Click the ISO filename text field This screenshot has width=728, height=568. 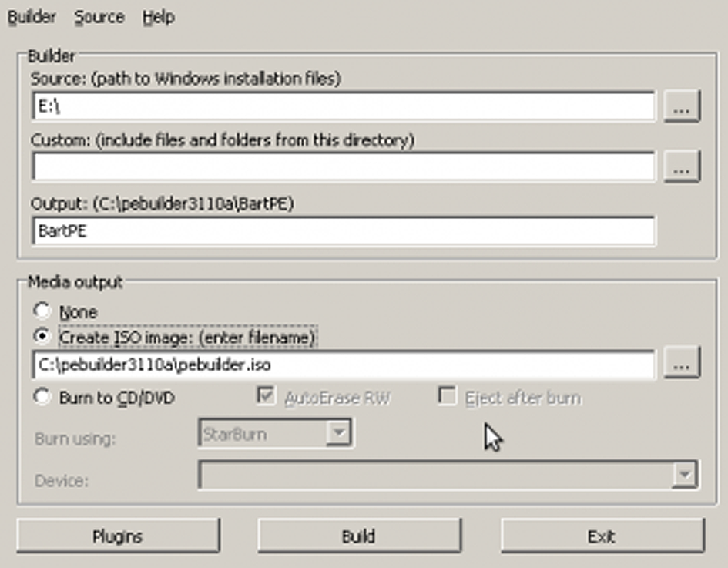coord(343,365)
